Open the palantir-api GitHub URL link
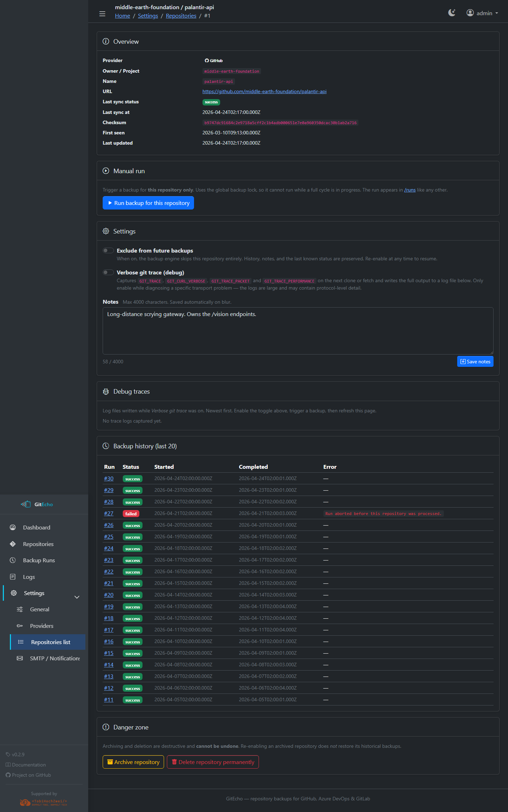The image size is (508, 812). [264, 91]
